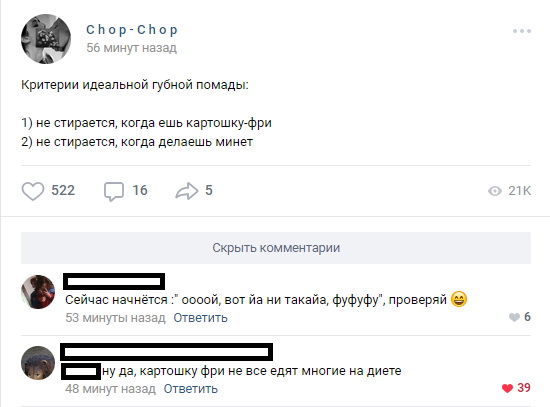This screenshot has width=550, height=407.
Task: Click the eye views counter icon
Action: [x=495, y=191]
